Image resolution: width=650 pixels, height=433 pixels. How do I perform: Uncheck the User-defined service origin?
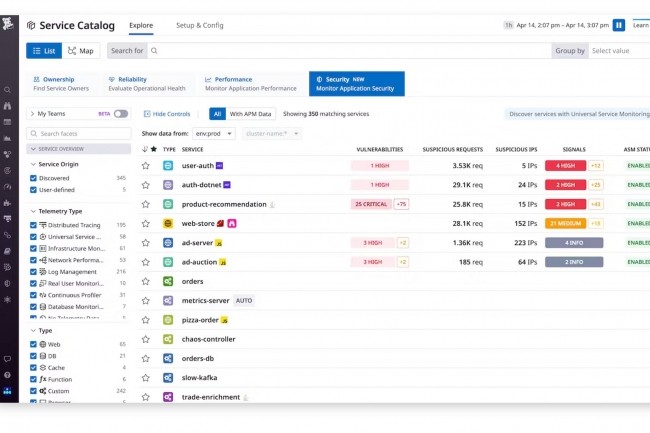point(33,190)
